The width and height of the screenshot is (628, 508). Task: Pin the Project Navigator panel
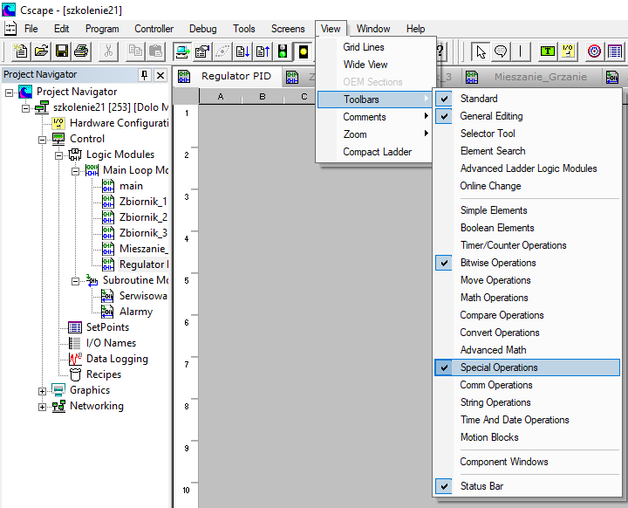point(144,76)
